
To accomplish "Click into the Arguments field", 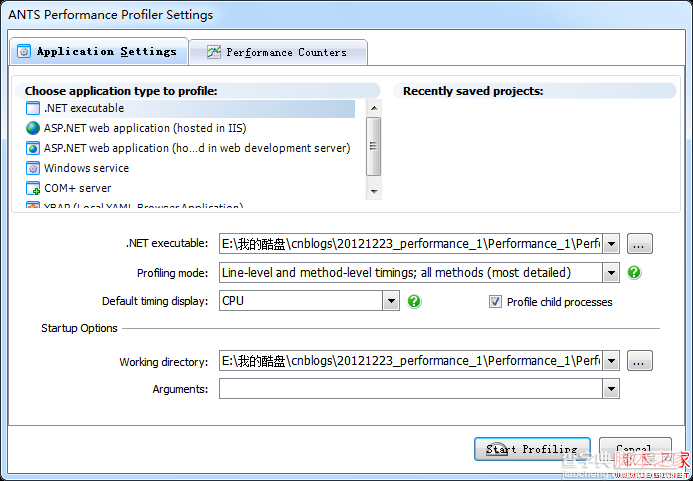I will click(x=411, y=389).
